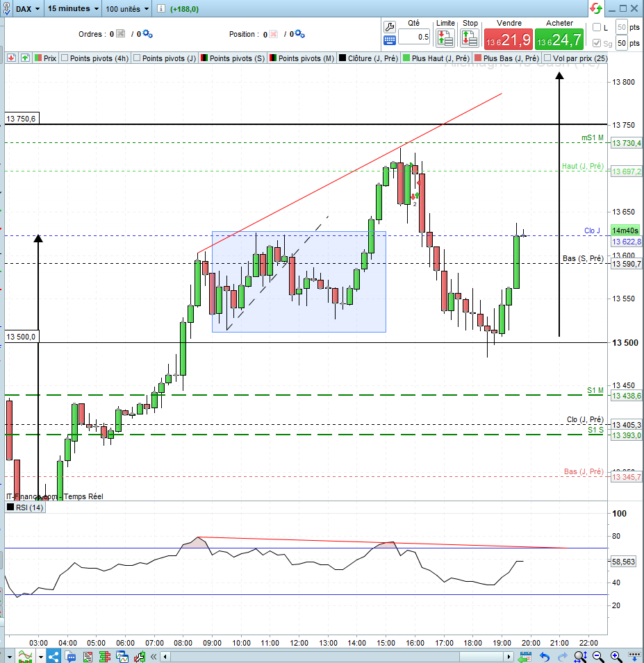Collapse toolbar with double chevron icon
Image resolution: width=644 pixels, height=663 pixels.
[154, 657]
